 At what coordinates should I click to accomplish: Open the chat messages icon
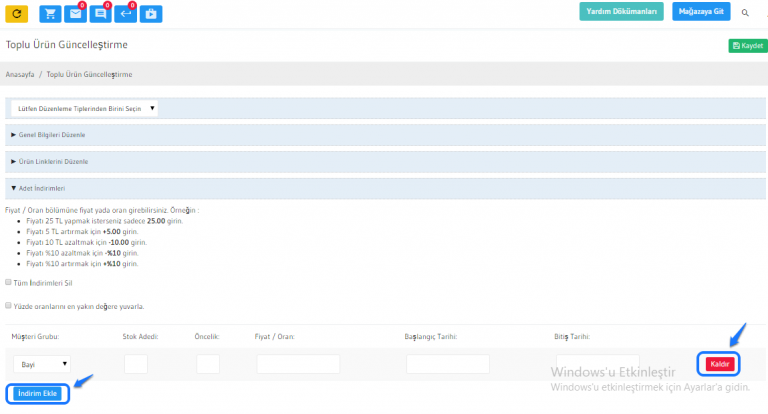click(100, 14)
